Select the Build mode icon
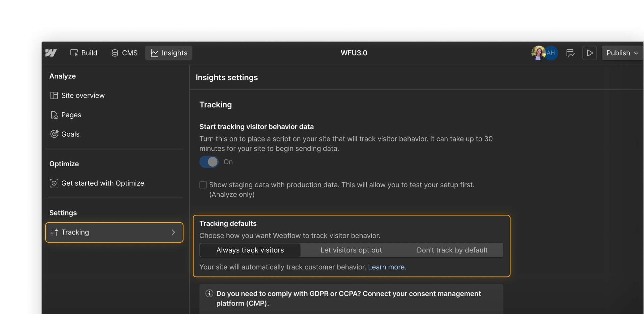The width and height of the screenshot is (644, 314). (x=74, y=53)
